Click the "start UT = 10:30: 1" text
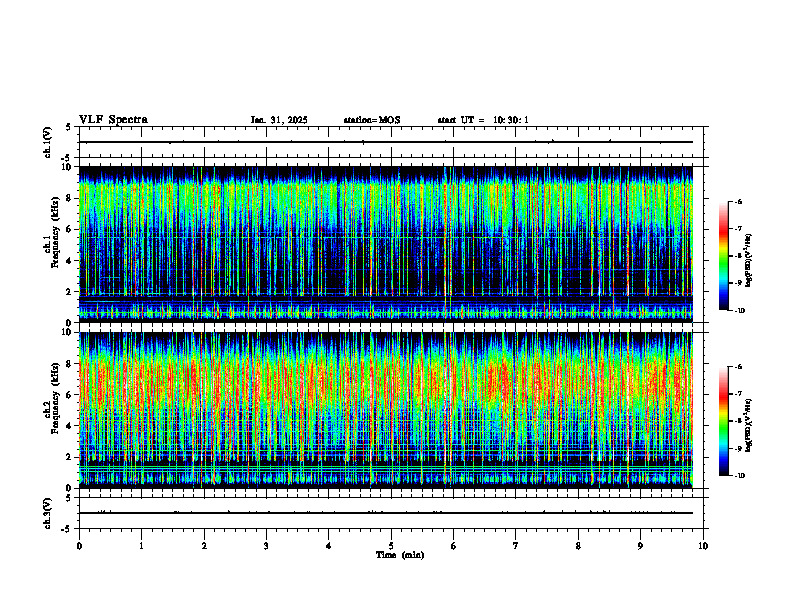This screenshot has width=792, height=612. (x=483, y=120)
